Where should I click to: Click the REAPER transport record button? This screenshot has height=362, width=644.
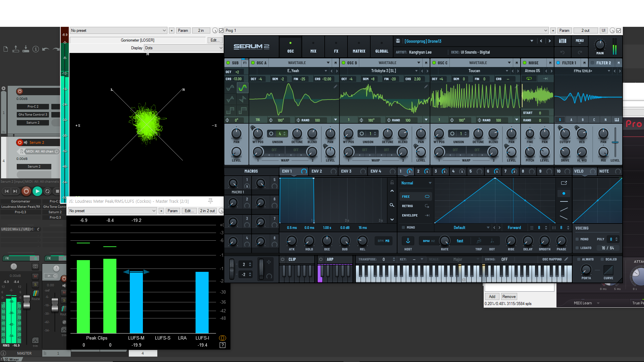pos(26,191)
